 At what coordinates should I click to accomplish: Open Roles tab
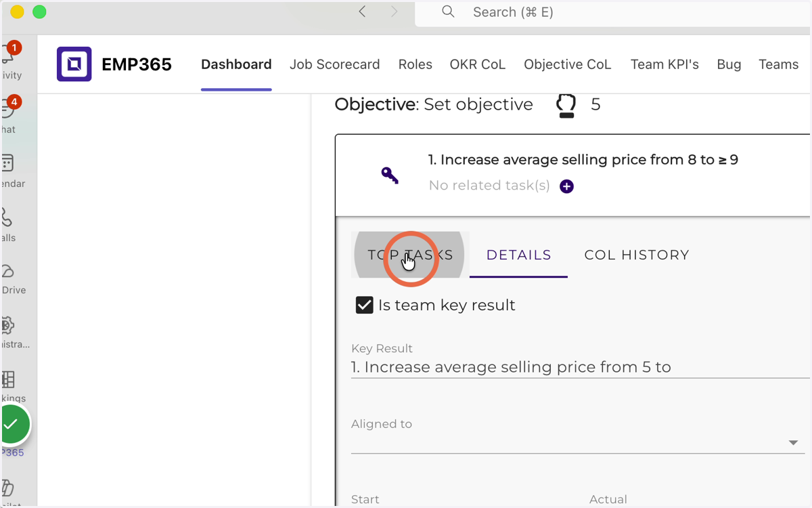pyautogui.click(x=415, y=64)
